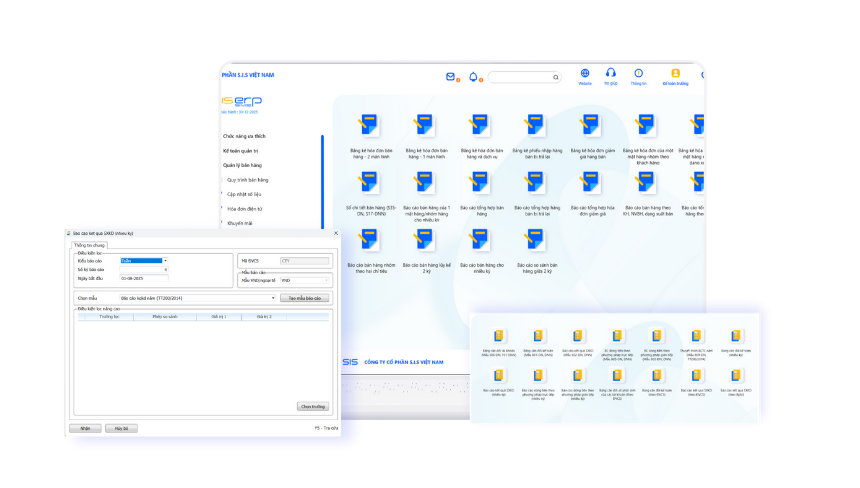Open the notification bell icon

473,77
